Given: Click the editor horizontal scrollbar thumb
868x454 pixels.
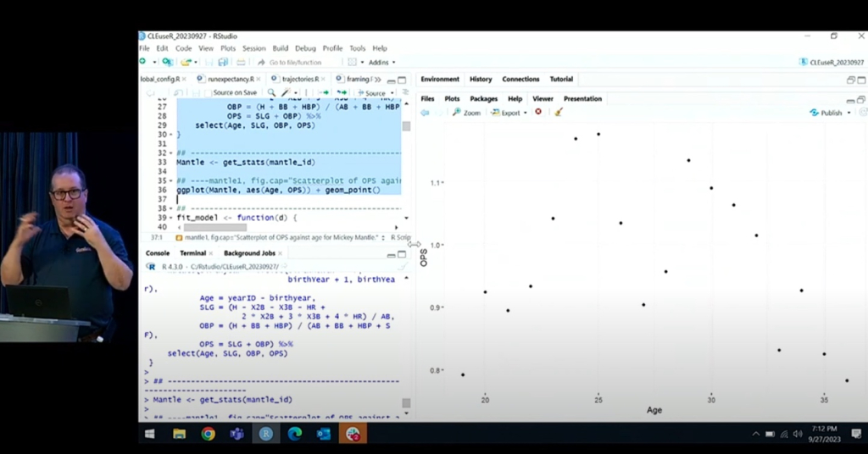Looking at the screenshot, I should pyautogui.click(x=214, y=227).
